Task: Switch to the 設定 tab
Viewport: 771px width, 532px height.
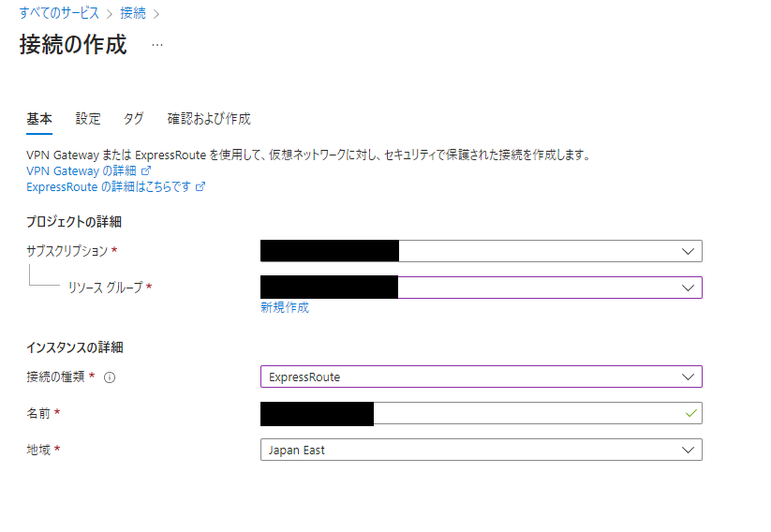Action: (88, 119)
